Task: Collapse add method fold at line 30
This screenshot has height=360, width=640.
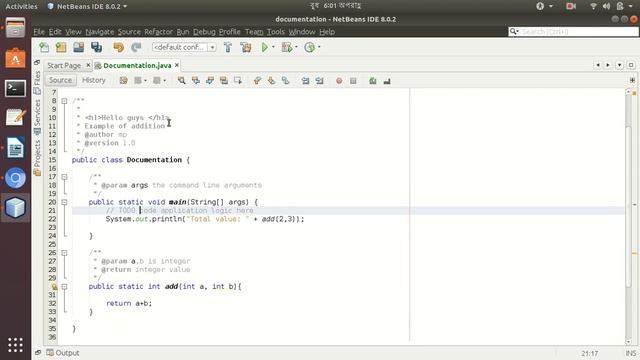Action: (x=64, y=287)
